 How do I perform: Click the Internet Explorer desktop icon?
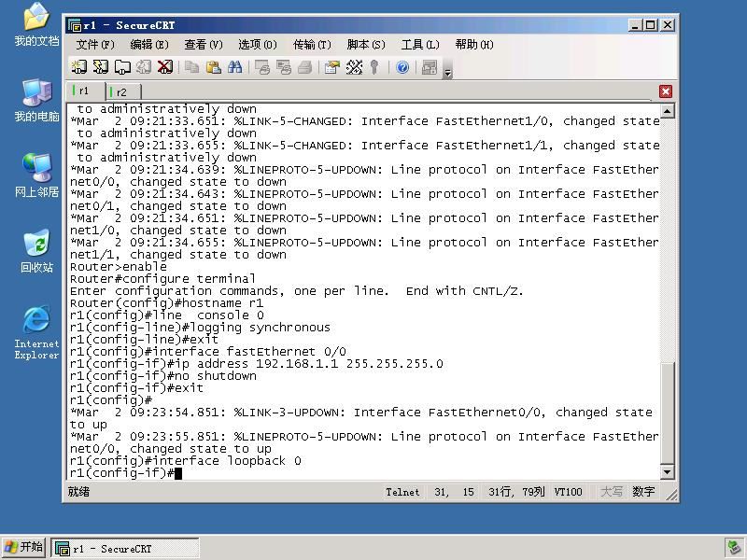[36, 332]
